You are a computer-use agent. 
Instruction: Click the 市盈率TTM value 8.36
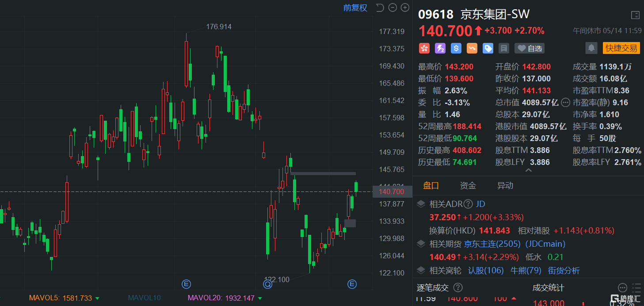click(621, 91)
